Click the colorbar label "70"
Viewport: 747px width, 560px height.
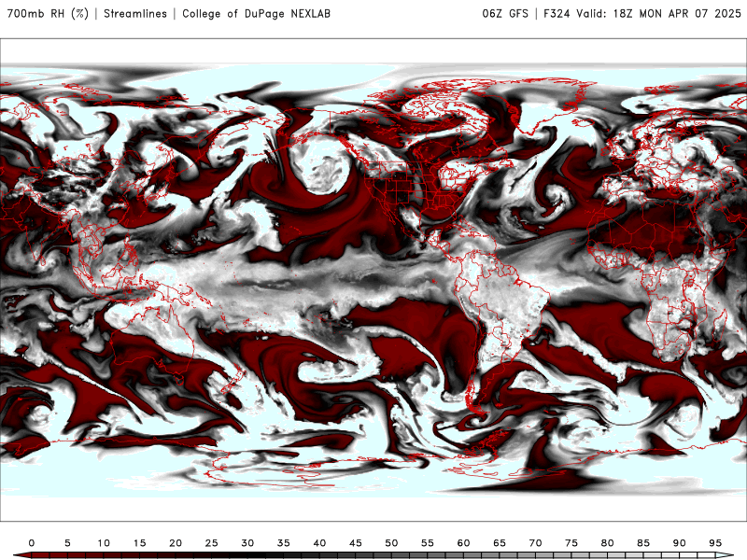click(535, 543)
